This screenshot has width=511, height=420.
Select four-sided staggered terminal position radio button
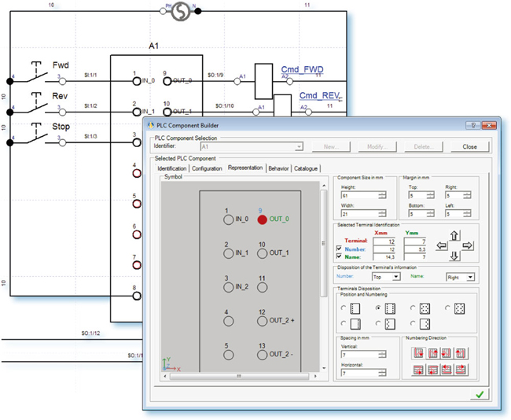[x=448, y=308]
